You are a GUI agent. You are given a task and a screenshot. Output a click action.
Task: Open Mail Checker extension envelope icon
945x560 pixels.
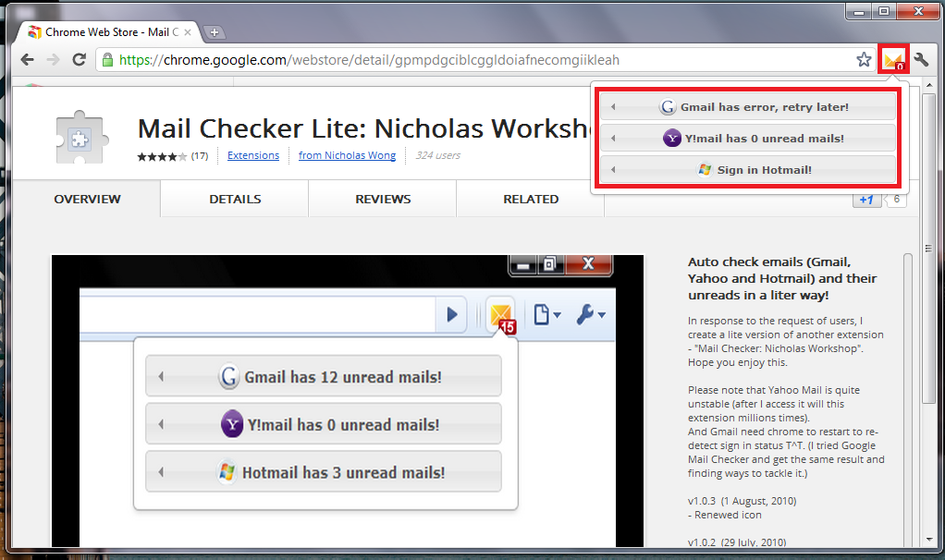coord(893,60)
